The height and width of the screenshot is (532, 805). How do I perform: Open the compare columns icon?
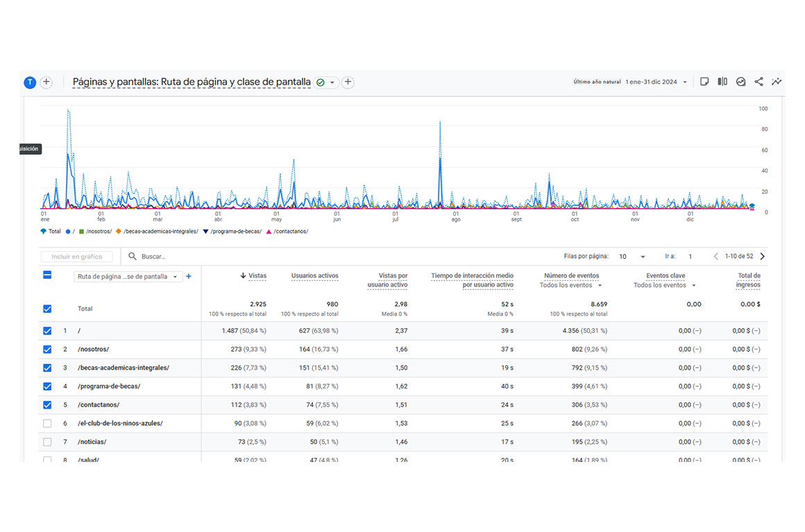722,82
